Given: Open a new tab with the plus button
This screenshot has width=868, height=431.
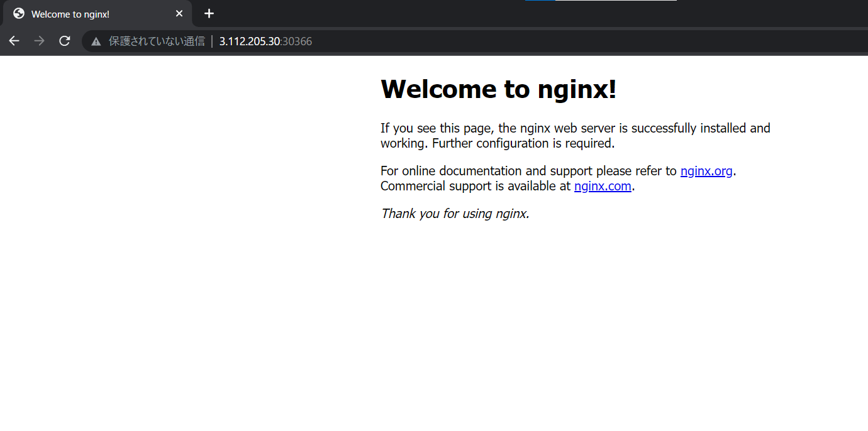Looking at the screenshot, I should [x=209, y=14].
